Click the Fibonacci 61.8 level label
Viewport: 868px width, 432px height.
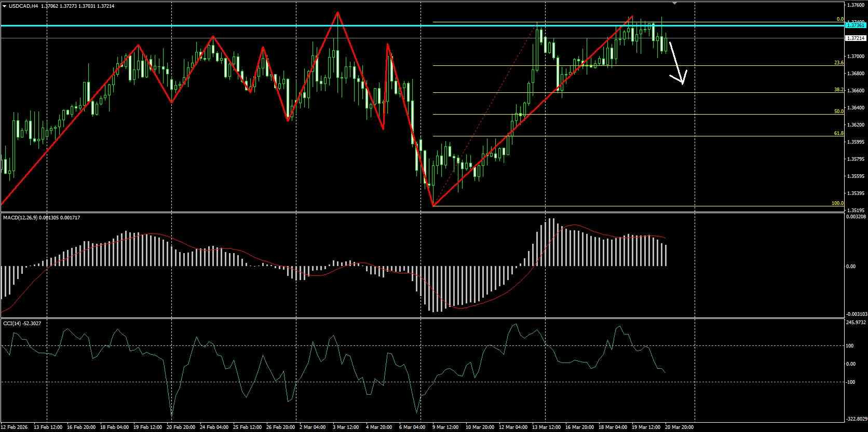[x=838, y=133]
